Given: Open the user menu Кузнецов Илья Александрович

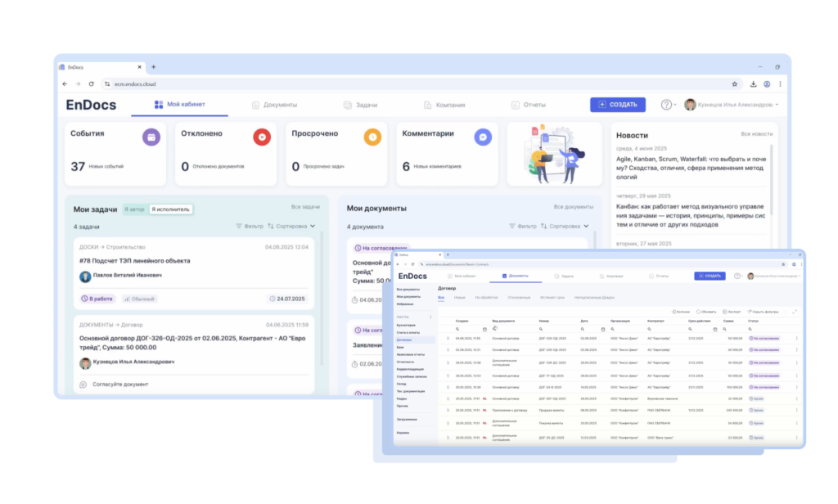Looking at the screenshot, I should click(731, 105).
